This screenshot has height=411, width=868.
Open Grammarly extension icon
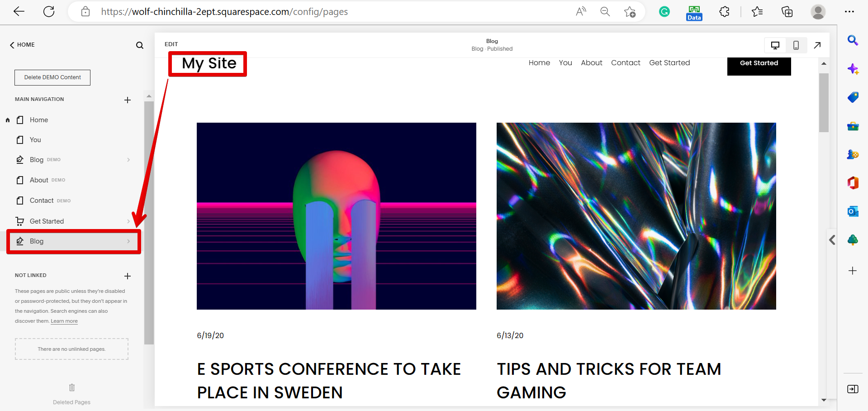[x=664, y=12]
